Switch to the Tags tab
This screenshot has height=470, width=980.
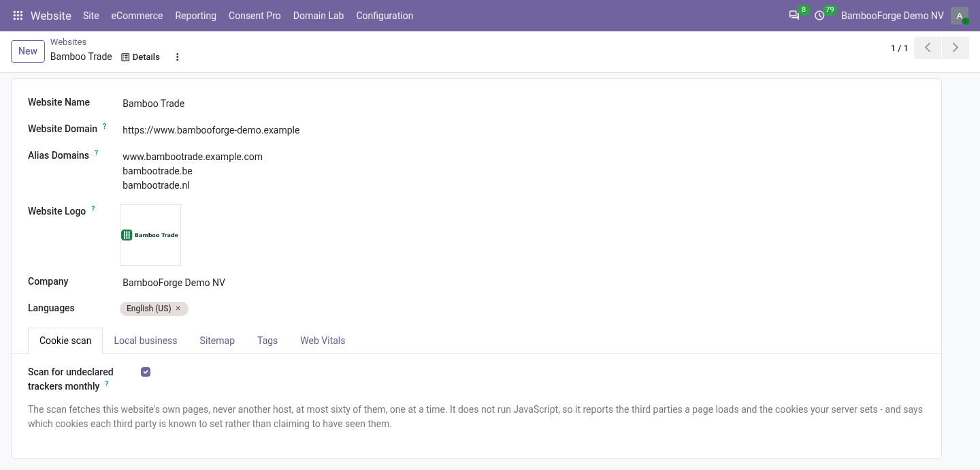(x=267, y=341)
